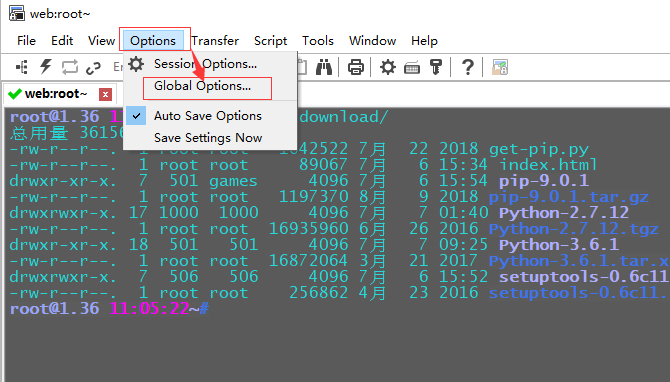Click the pip-9.0.1.tar.gz file name
The image size is (670, 382).
[569, 197]
